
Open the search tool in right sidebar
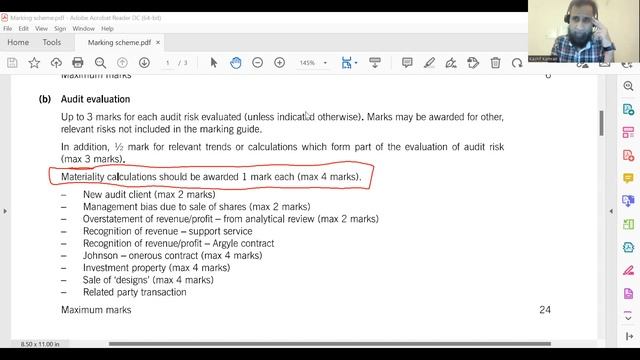(x=628, y=86)
